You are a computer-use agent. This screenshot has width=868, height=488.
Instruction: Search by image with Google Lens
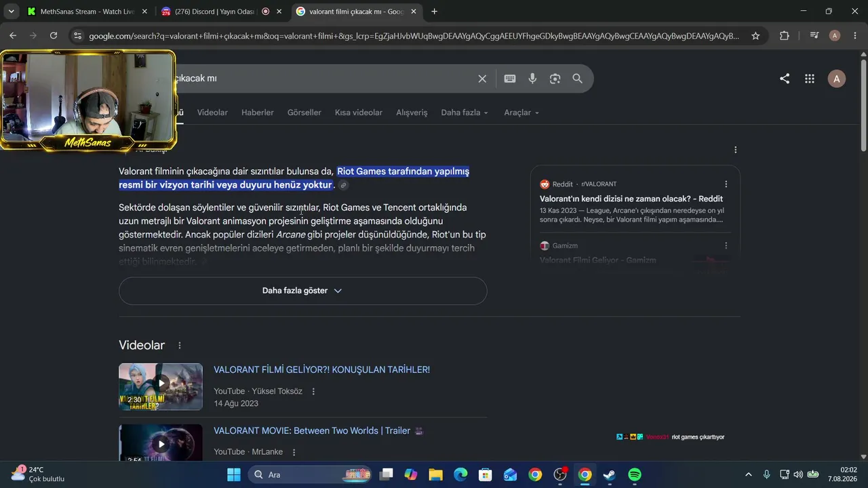coord(555,79)
